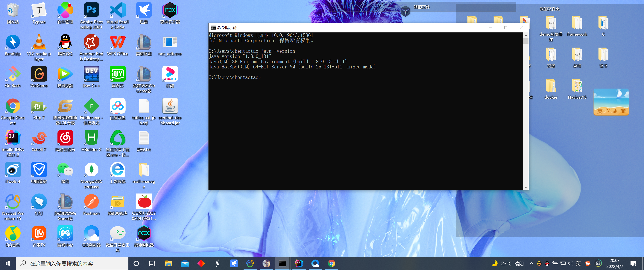Click the taskbar search input box
Viewport: 644px width, 270px height.
72,263
